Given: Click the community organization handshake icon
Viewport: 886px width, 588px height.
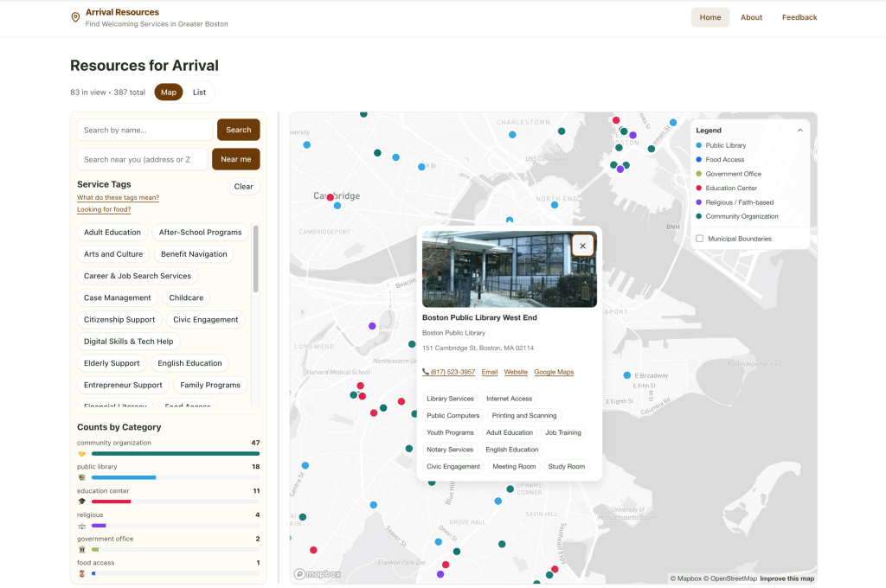Looking at the screenshot, I should pyautogui.click(x=81, y=453).
